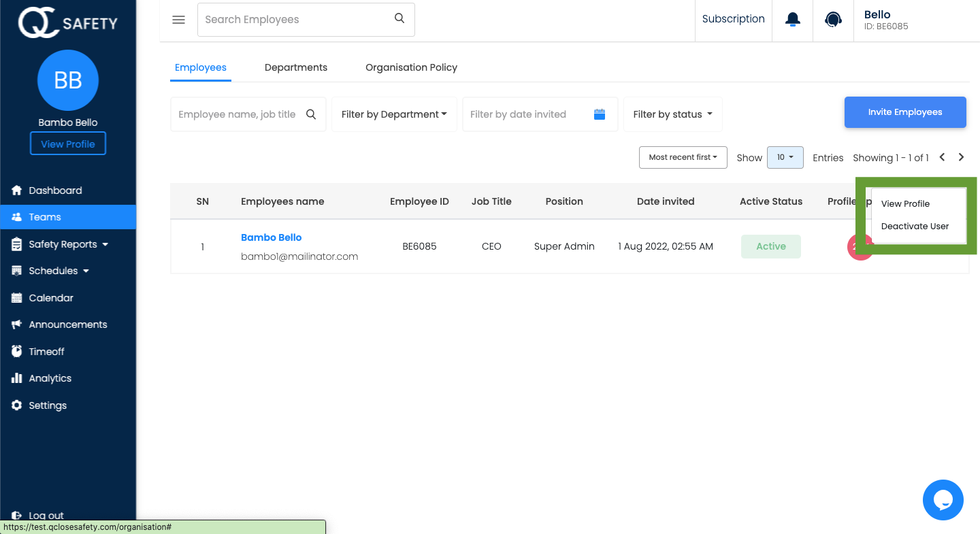The width and height of the screenshot is (980, 534).
Task: Open the Filter by status dropdown
Action: 672,114
